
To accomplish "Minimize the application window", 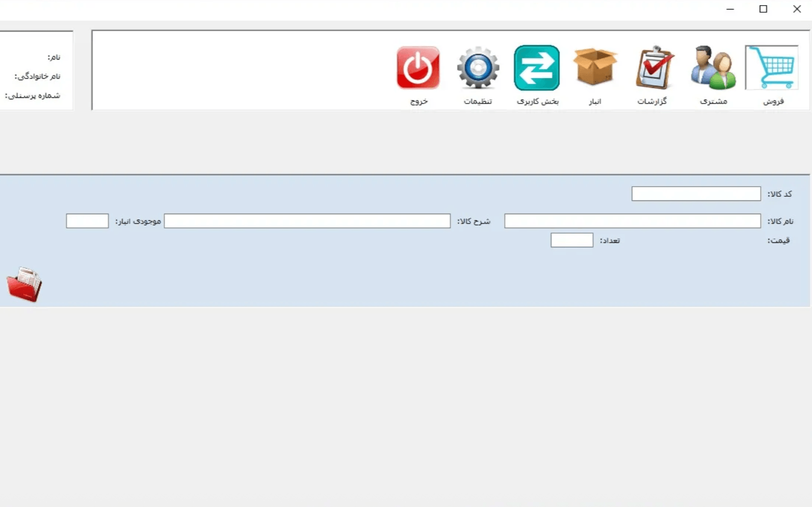I will coord(730,9).
